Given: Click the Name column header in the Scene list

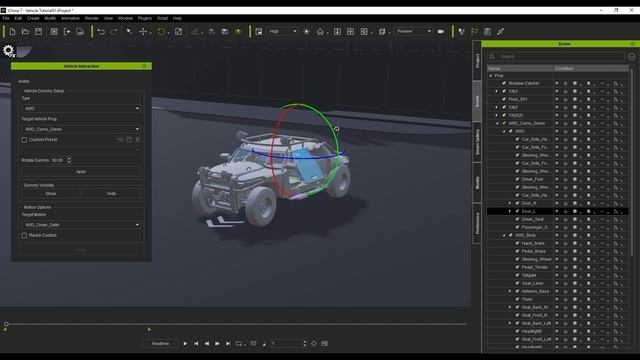Looking at the screenshot, I should coord(520,69).
